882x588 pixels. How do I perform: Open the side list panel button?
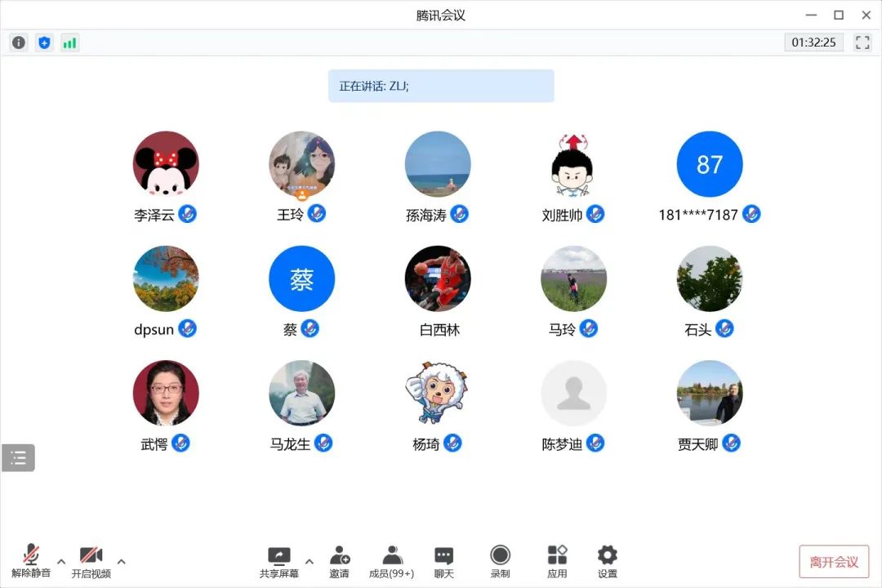(x=19, y=457)
